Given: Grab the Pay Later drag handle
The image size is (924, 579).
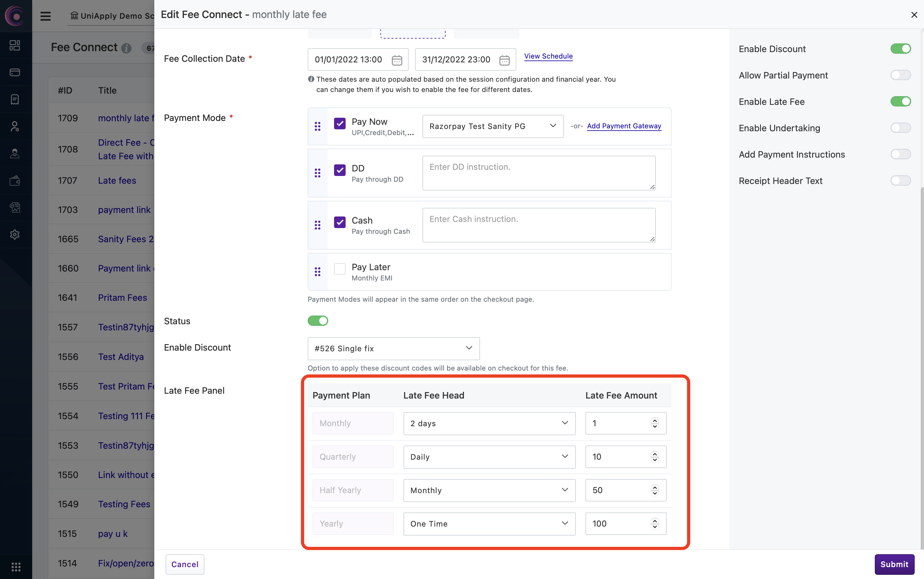Looking at the screenshot, I should click(318, 272).
